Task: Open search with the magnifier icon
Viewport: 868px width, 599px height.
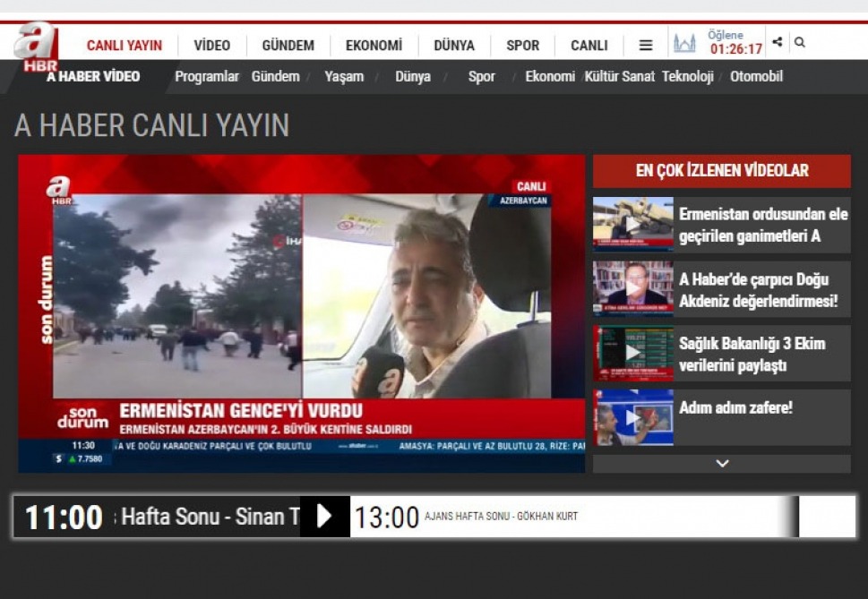Action: [800, 42]
